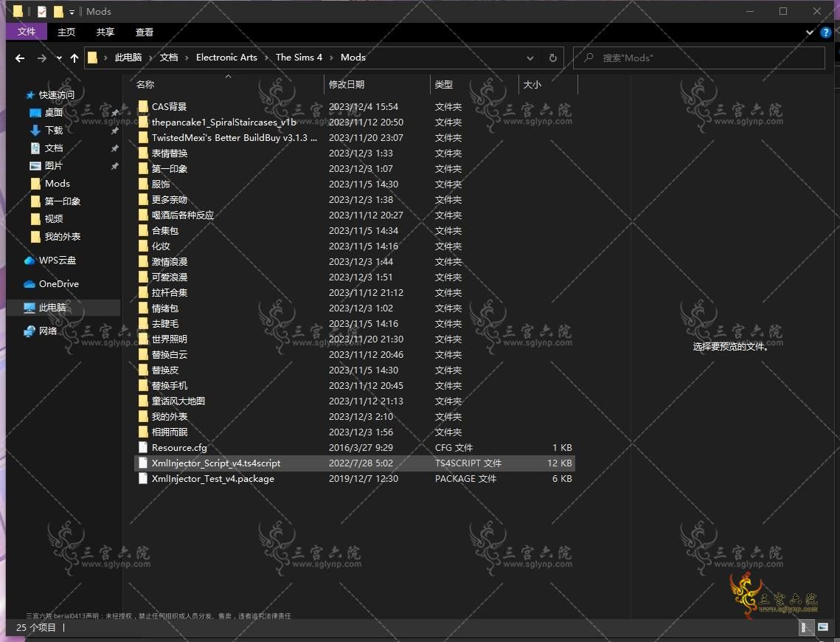Viewport: 840px width, 642px height.
Task: Expand the chevron after Electronic Arts breadcrumb
Action: pyautogui.click(x=266, y=58)
